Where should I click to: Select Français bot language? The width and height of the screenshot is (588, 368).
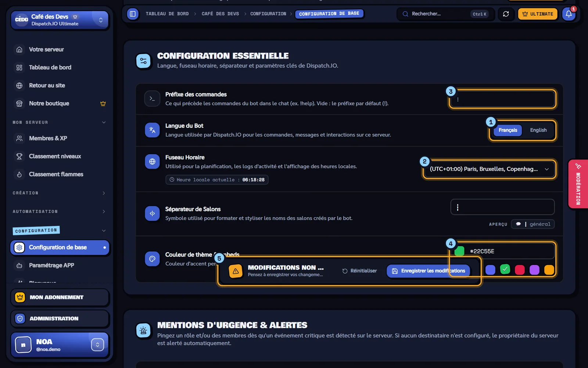pyautogui.click(x=508, y=130)
